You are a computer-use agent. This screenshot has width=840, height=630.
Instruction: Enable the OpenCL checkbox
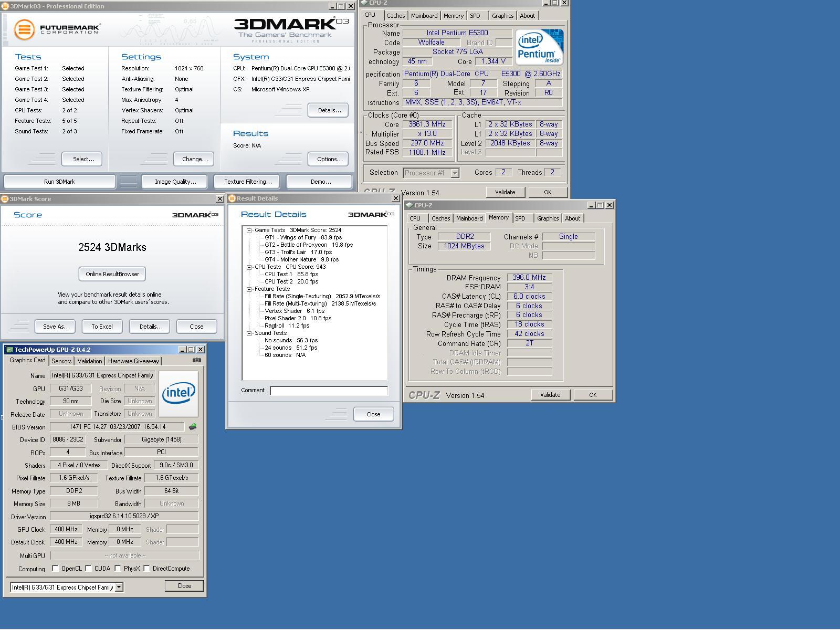[x=55, y=568]
